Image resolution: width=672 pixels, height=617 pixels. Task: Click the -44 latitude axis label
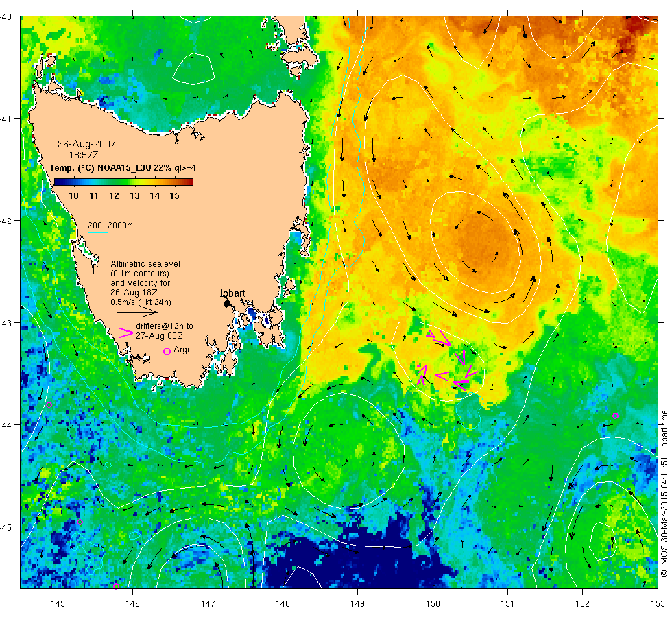6,425
